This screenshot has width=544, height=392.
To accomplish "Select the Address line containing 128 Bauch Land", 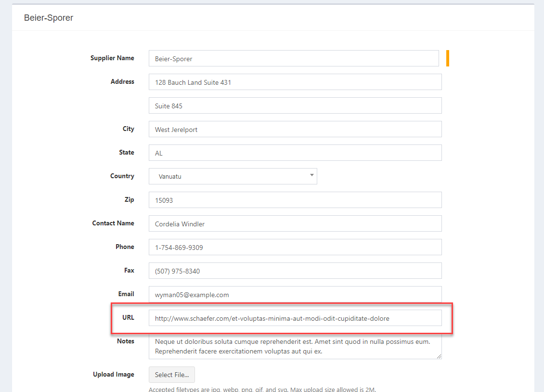I will click(x=294, y=82).
